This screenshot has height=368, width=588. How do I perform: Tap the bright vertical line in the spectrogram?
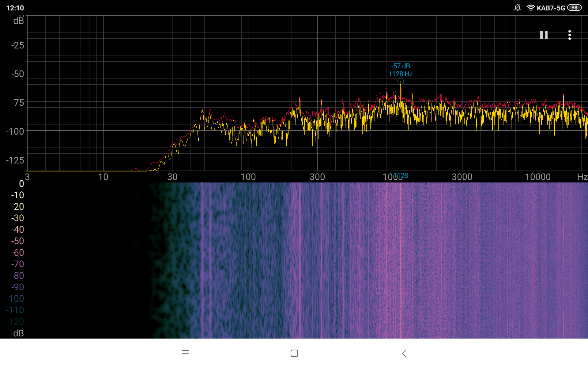[401, 261]
